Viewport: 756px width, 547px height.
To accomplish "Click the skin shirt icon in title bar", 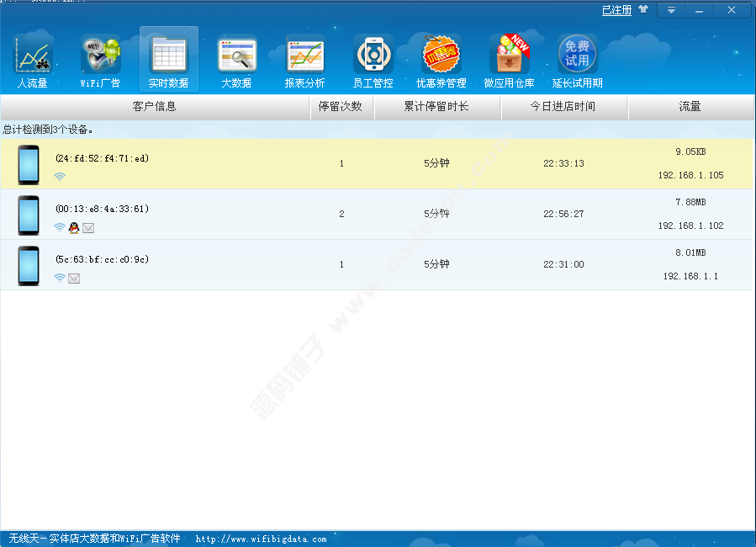I will coord(643,10).
